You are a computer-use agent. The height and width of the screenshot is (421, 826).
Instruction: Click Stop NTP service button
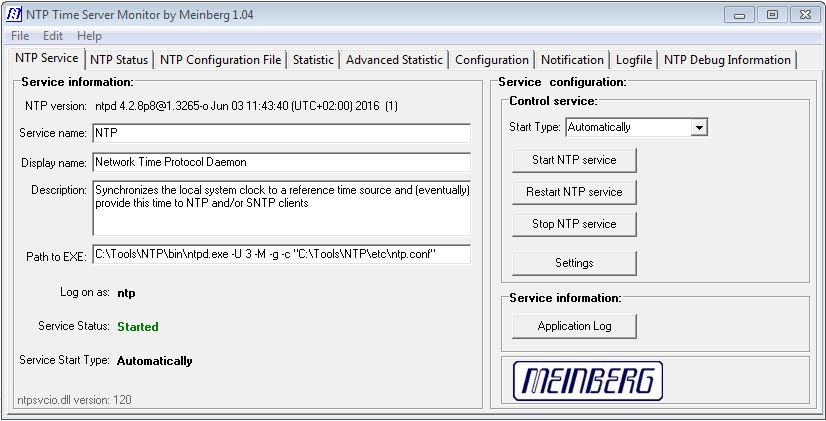point(574,224)
